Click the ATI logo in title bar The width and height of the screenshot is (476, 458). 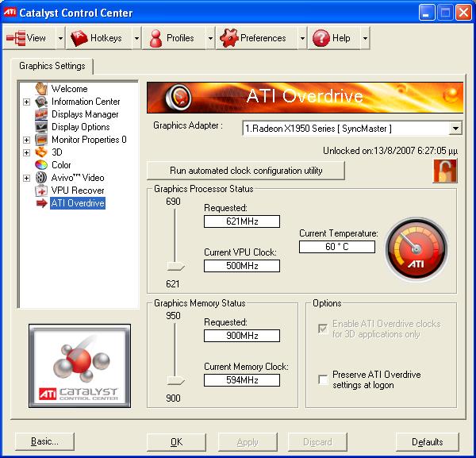click(x=10, y=12)
